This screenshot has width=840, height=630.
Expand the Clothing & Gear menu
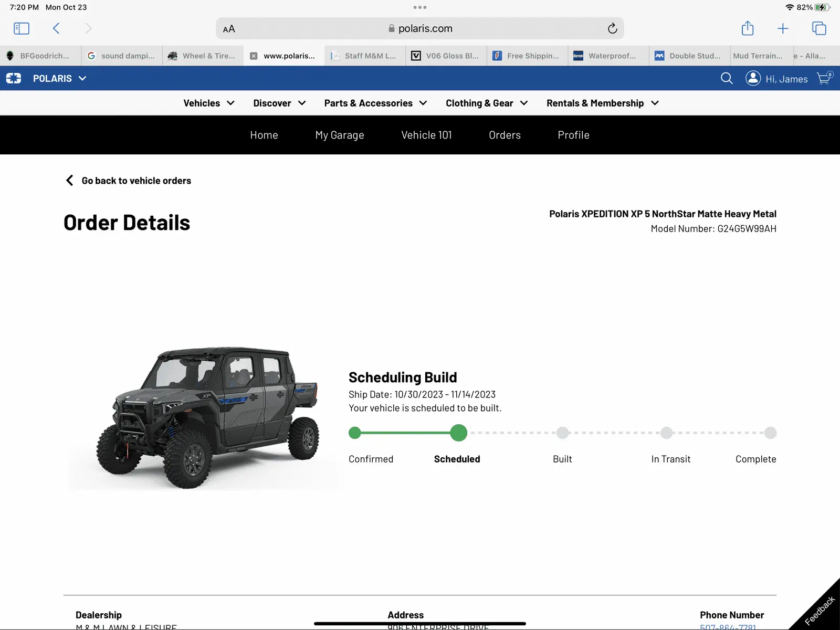tap(487, 103)
